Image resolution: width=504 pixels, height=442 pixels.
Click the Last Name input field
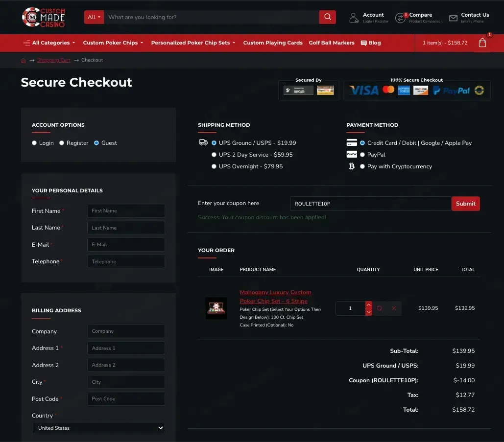pyautogui.click(x=126, y=228)
